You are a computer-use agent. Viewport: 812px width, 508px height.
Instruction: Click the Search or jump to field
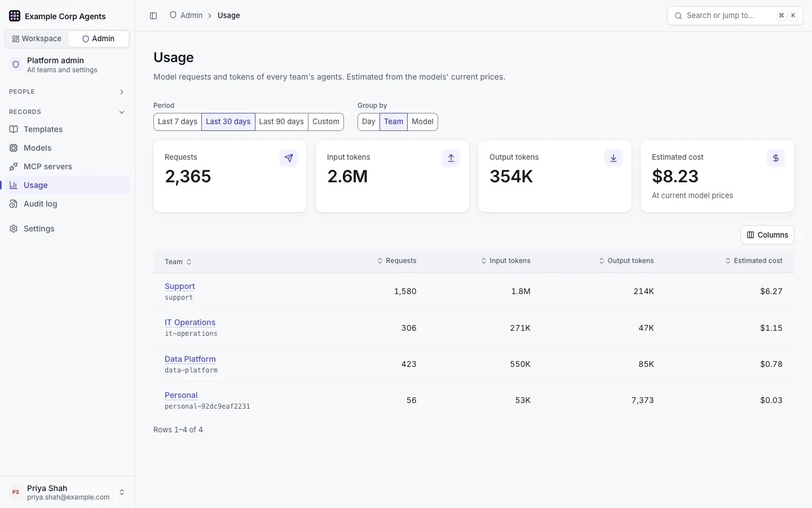[735, 16]
